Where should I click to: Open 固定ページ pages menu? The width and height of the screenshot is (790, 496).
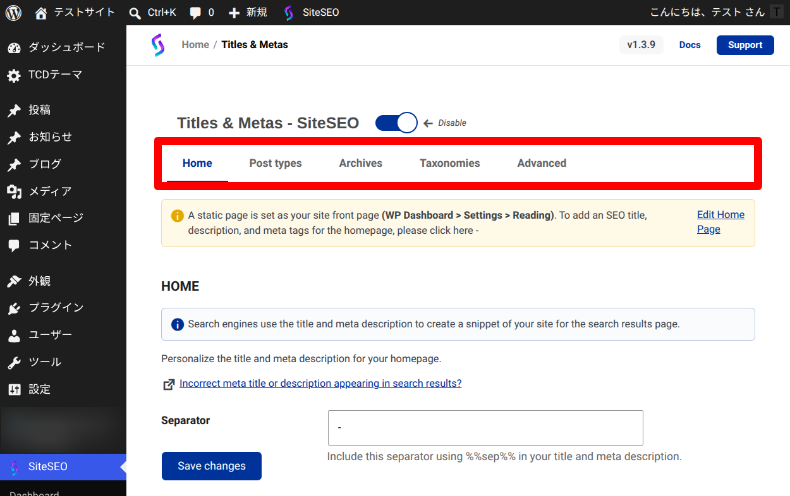[63, 218]
